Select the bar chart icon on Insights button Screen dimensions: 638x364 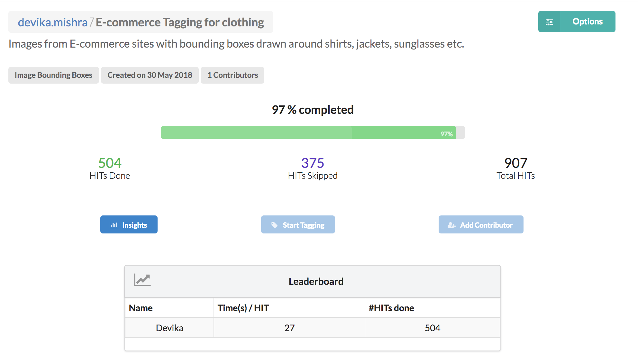point(114,224)
